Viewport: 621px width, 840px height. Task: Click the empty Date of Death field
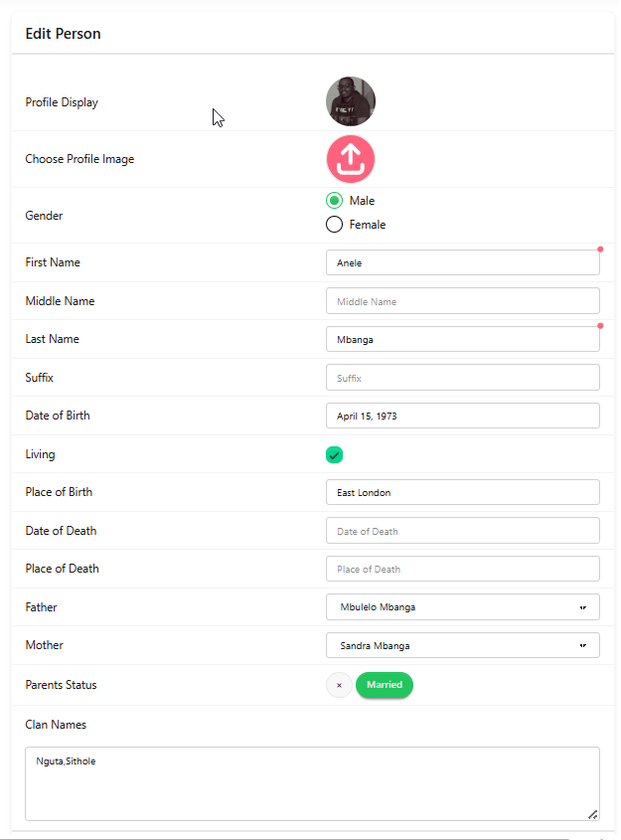click(x=462, y=531)
